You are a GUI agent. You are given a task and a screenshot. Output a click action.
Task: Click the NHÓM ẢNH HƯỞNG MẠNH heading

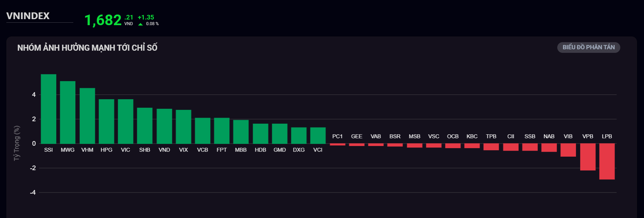[87, 48]
